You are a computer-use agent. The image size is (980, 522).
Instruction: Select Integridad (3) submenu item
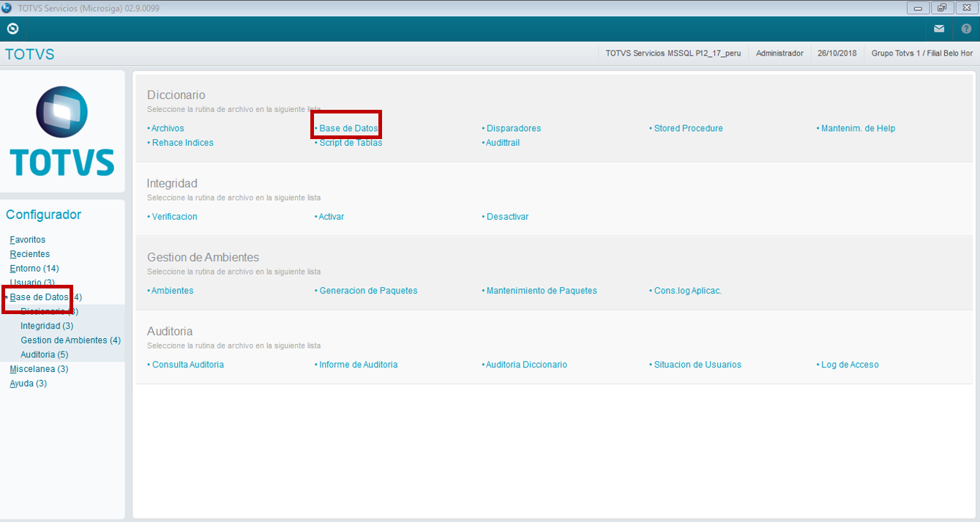47,326
